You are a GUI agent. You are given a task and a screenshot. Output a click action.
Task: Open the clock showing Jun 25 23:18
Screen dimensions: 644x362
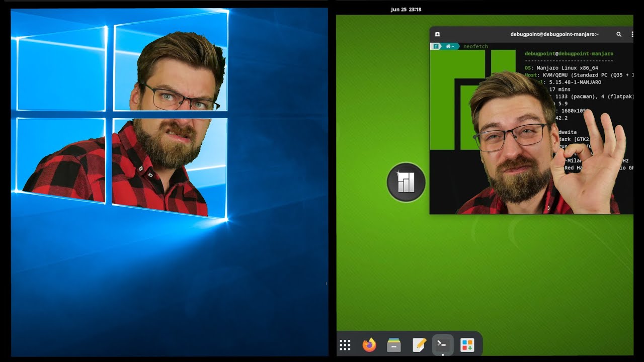(406, 10)
